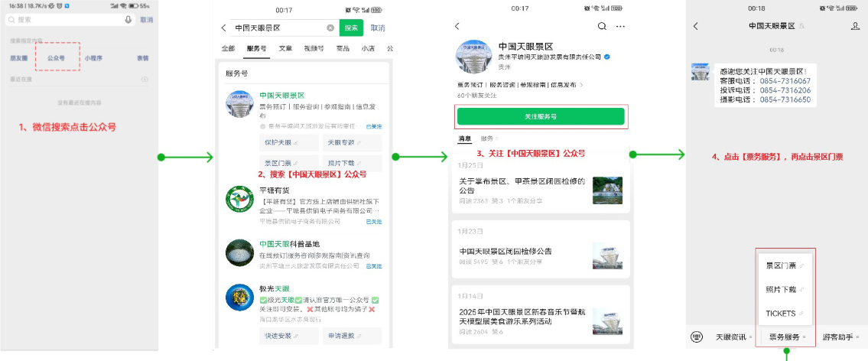Switch to the 文章 search tab
868x361 pixels.
[x=285, y=48]
